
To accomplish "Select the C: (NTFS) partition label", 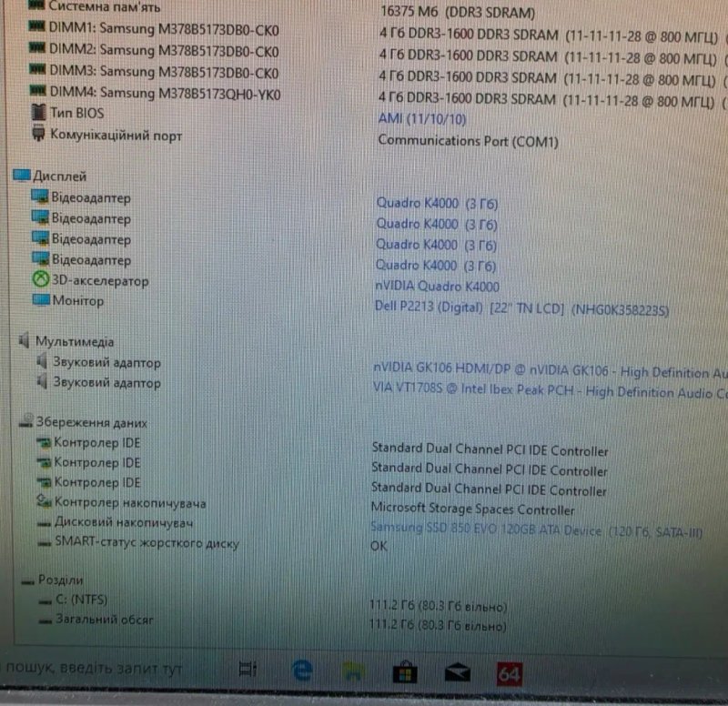I will pyautogui.click(x=81, y=600).
